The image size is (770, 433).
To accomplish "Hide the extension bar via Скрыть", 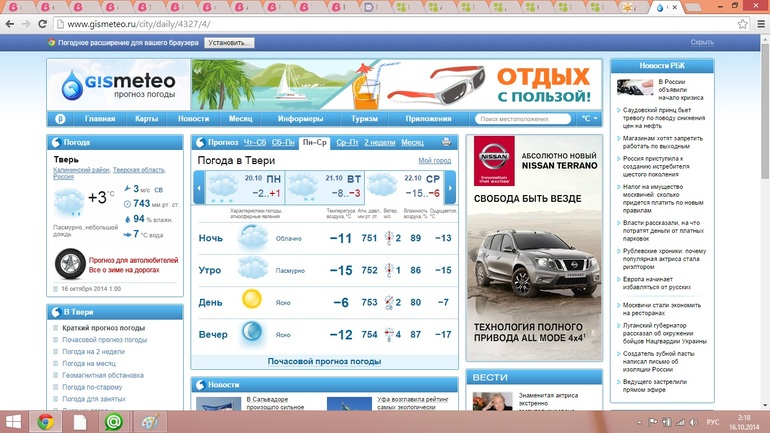I will point(702,42).
